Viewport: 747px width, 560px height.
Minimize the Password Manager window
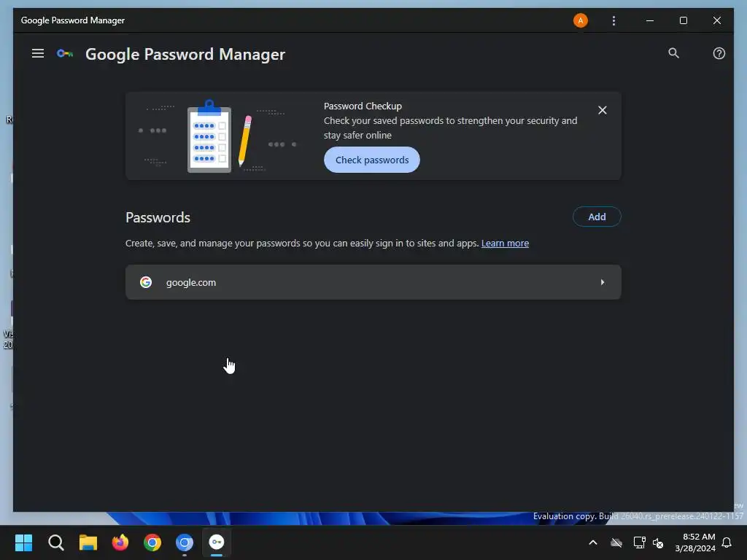coord(650,20)
